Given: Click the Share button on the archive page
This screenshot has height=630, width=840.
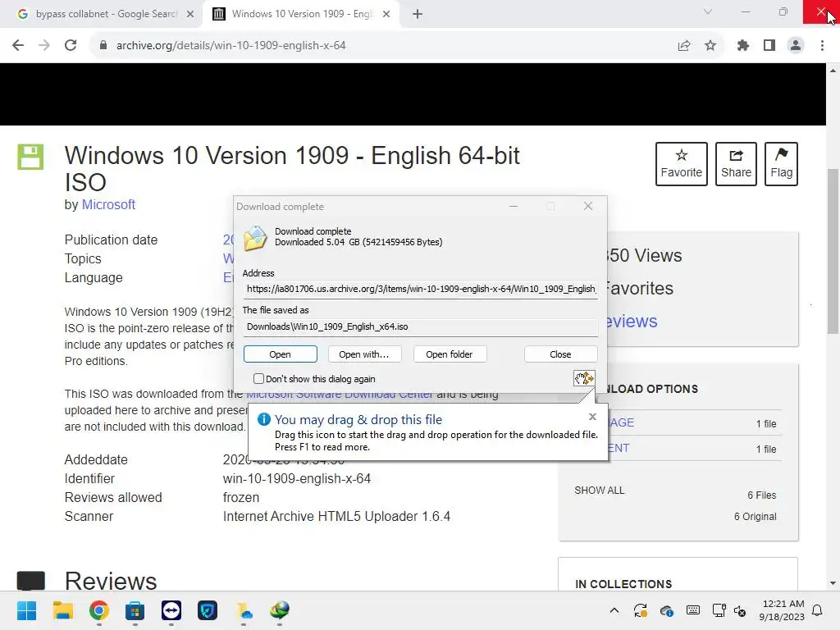Looking at the screenshot, I should (736, 164).
